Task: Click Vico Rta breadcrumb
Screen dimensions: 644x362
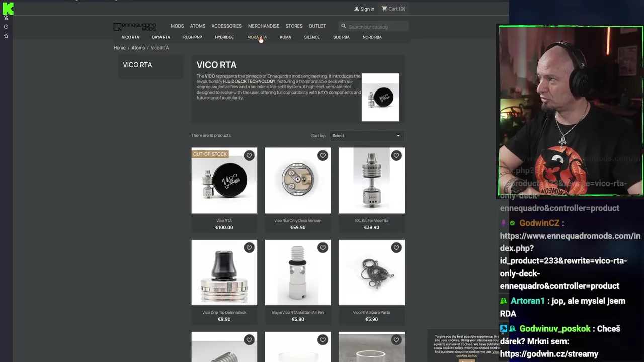Action: [x=160, y=48]
